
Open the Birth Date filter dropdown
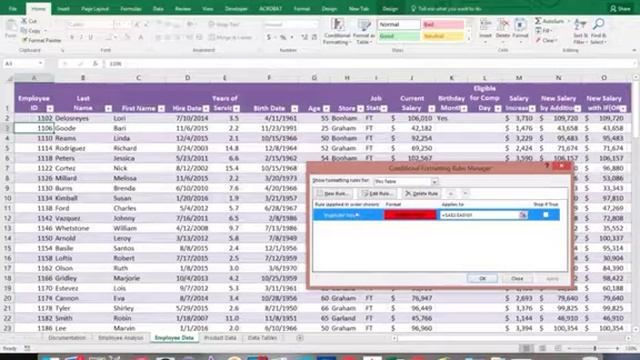pyautogui.click(x=294, y=109)
